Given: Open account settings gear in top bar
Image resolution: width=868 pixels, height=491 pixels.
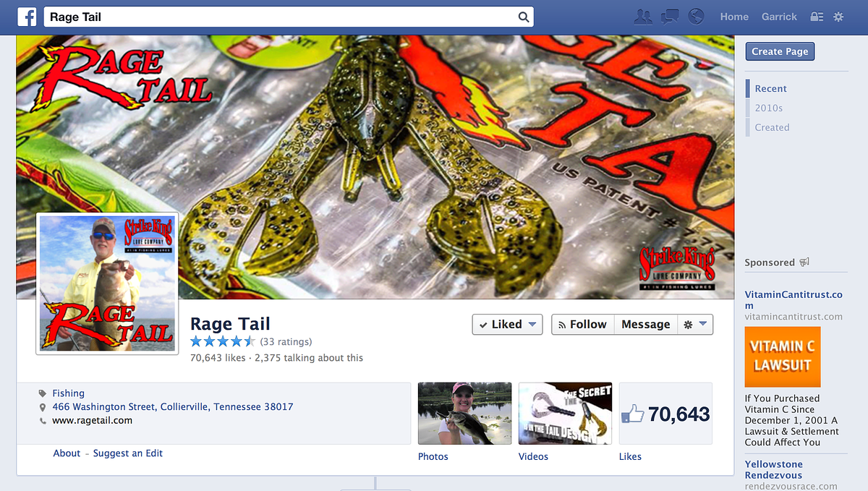Looking at the screenshot, I should tap(838, 17).
